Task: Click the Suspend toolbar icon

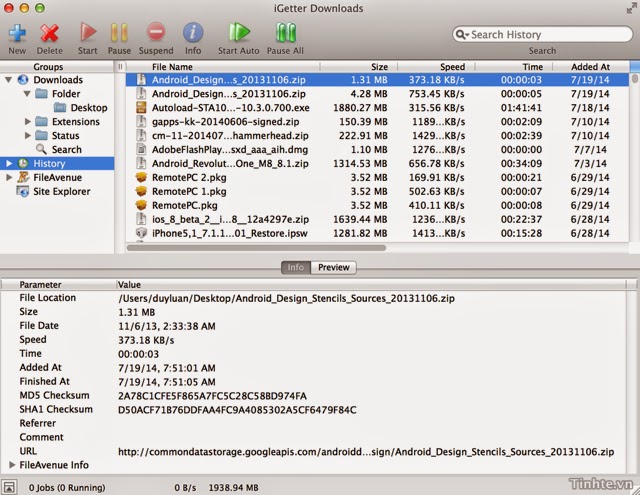Action: click(156, 32)
